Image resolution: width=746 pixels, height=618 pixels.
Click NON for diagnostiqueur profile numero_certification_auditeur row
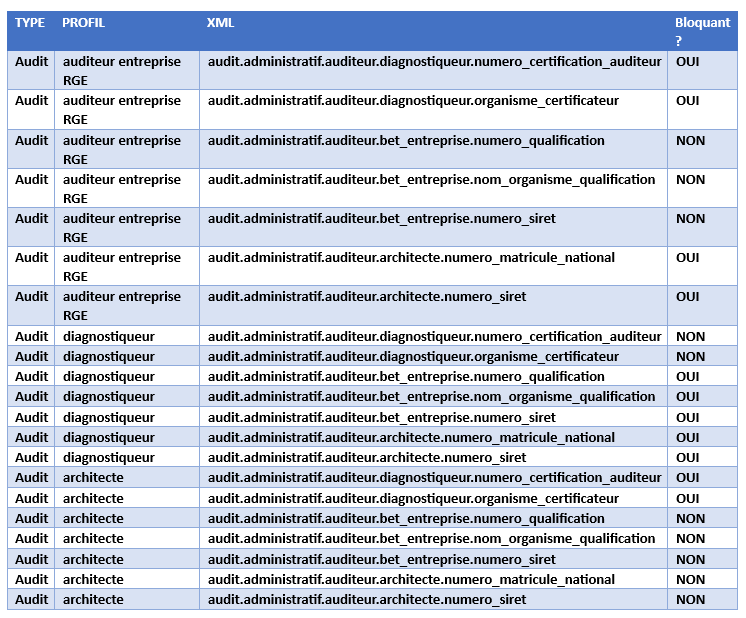click(690, 337)
